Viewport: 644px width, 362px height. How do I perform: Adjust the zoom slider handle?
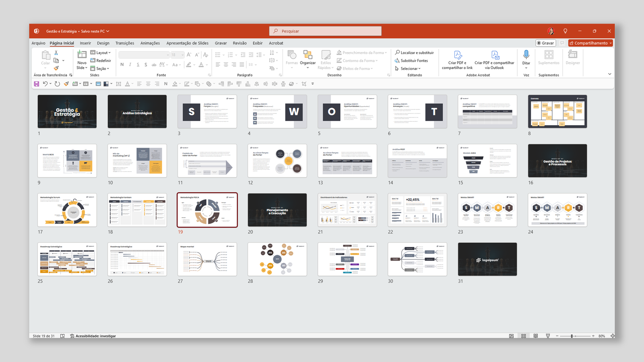(x=572, y=336)
